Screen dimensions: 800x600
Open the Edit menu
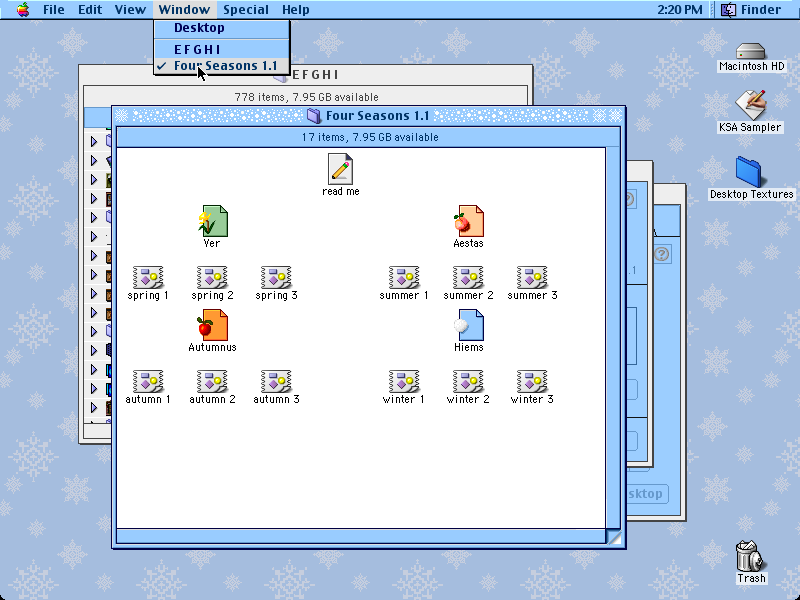point(90,9)
